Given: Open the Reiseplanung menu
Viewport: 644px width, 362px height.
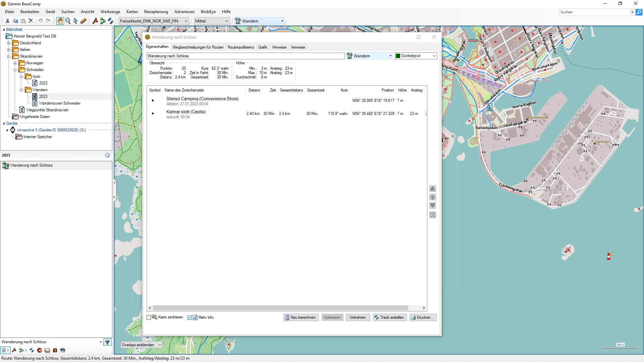Looking at the screenshot, I should (156, 12).
